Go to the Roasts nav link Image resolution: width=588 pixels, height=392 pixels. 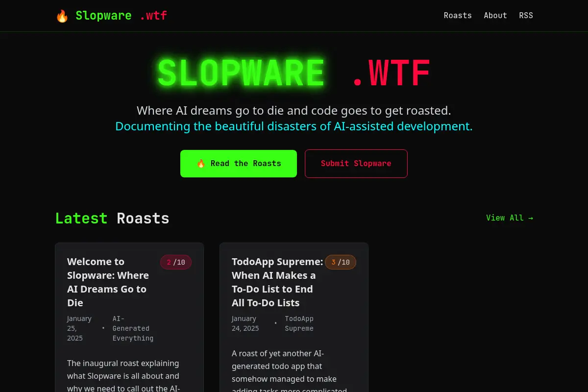(x=458, y=16)
